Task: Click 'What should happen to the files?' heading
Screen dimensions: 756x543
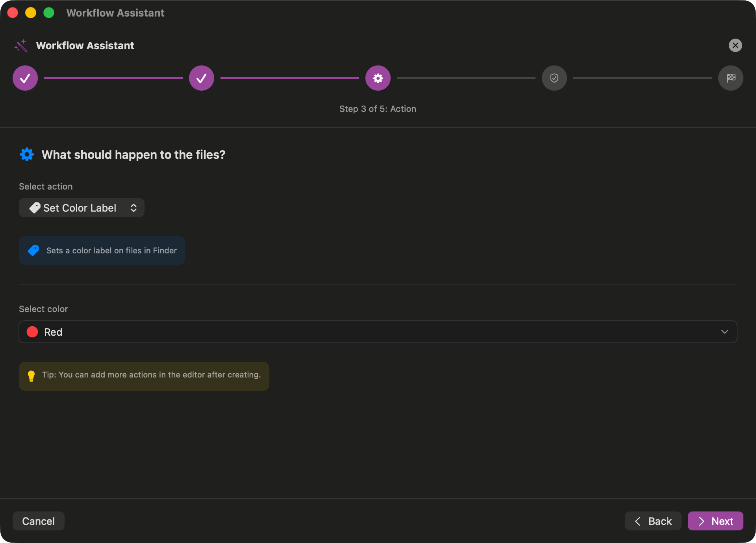Action: coord(133,154)
